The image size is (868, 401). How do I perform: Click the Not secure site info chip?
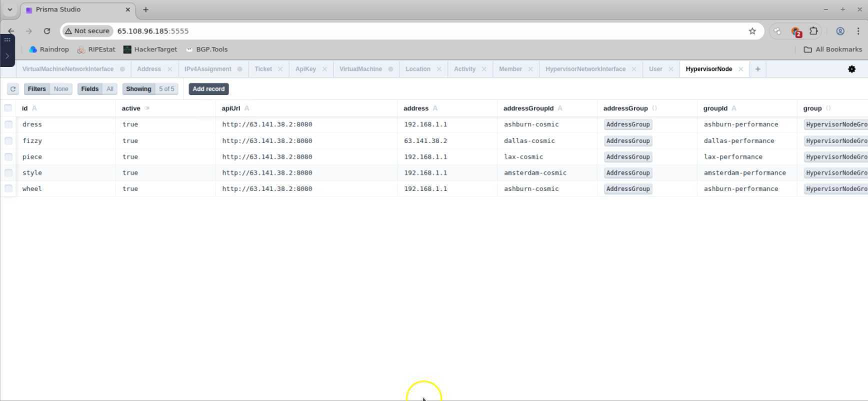[87, 31]
